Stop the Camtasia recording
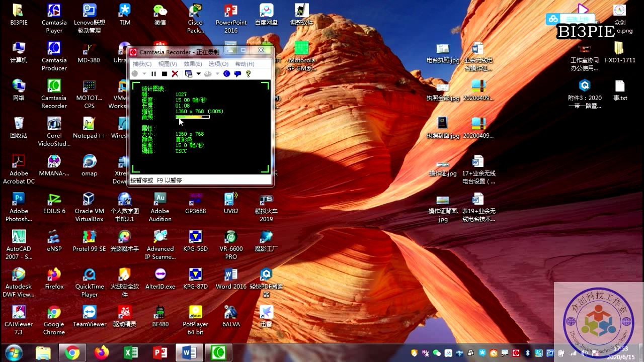The height and width of the screenshot is (362, 644). click(x=165, y=74)
